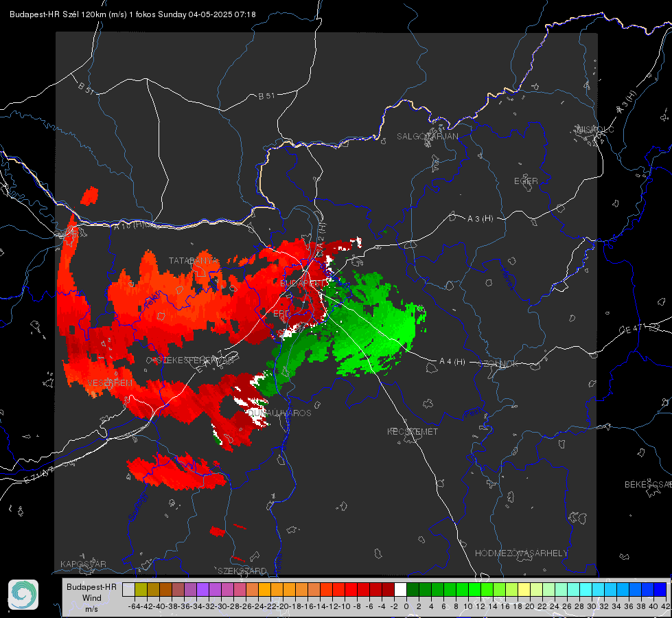Click the DUNAÚJVÁROS city label

pyautogui.click(x=279, y=413)
